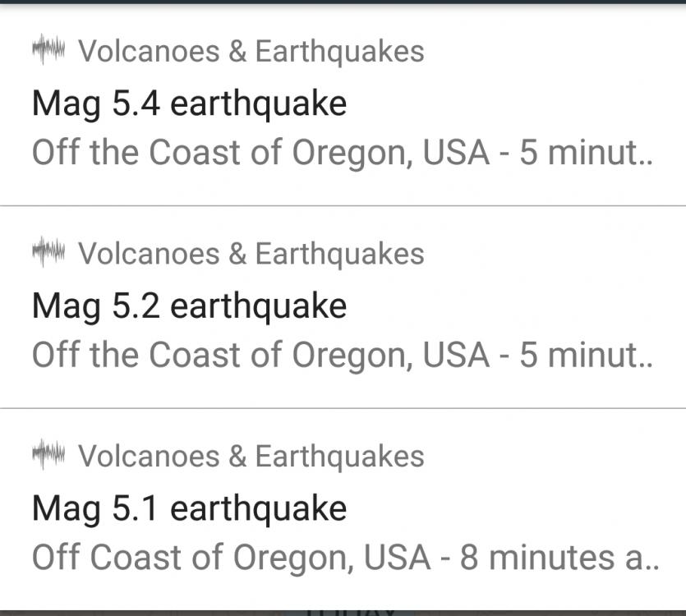The height and width of the screenshot is (616, 686).
Task: Tap the seismograph icon on the Mag 5.4 alert
Action: (x=48, y=51)
